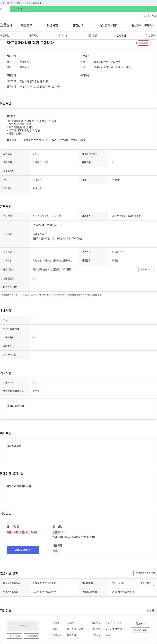Open 지도 보기 for 순천고용센터
Screen dimensions: 157x644
click(x=146, y=583)
